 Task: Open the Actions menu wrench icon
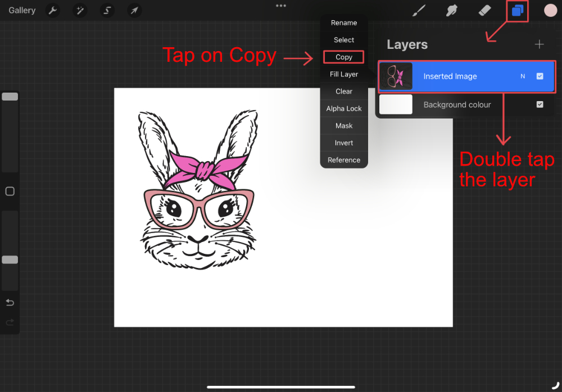tap(52, 10)
